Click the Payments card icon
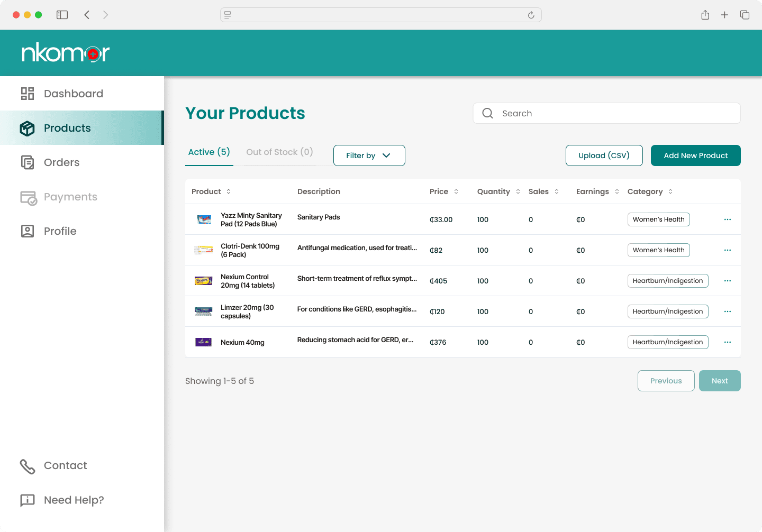Viewport: 762px width, 532px height. tap(29, 197)
